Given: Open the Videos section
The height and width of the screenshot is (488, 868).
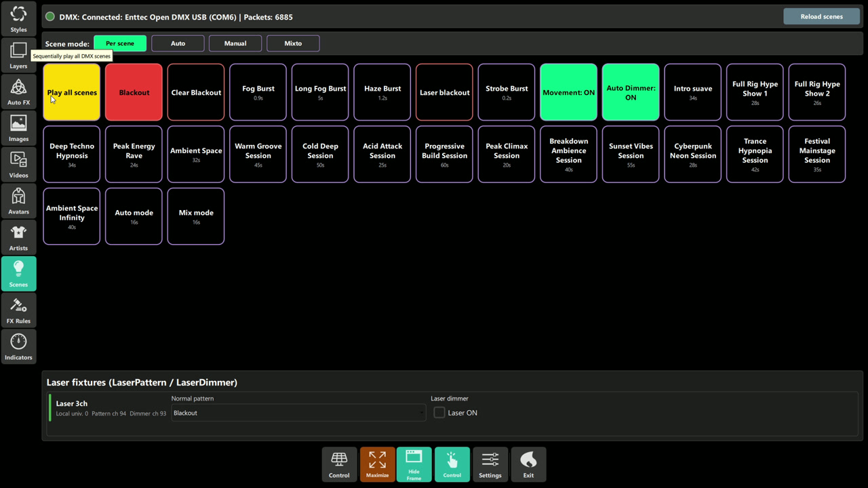Looking at the screenshot, I should [18, 165].
